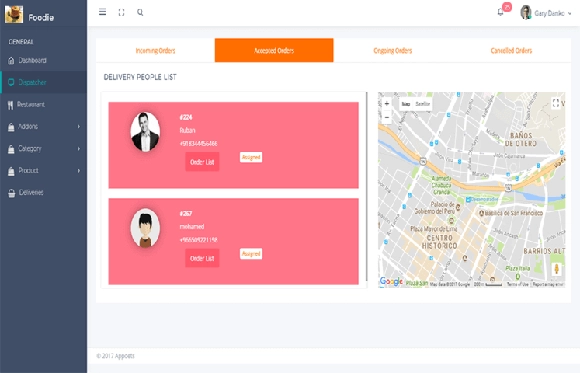Switch to the Incoming Orders tab
This screenshot has width=580, height=373.
155,50
